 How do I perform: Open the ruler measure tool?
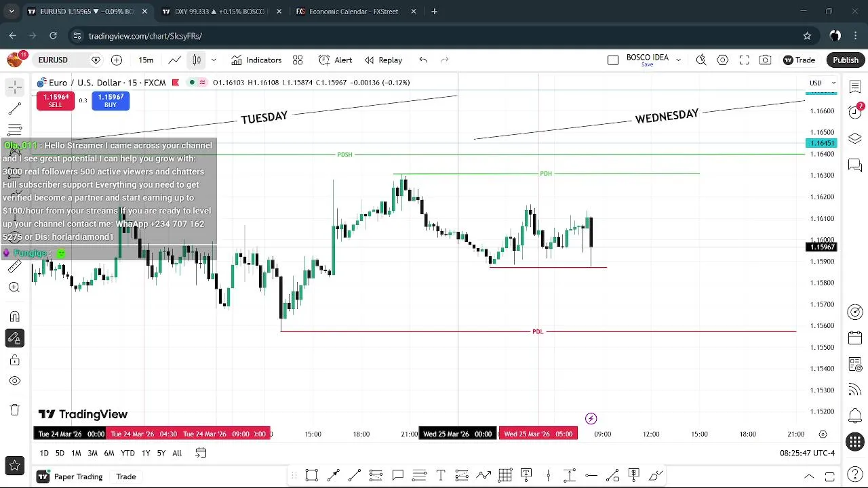(14, 267)
